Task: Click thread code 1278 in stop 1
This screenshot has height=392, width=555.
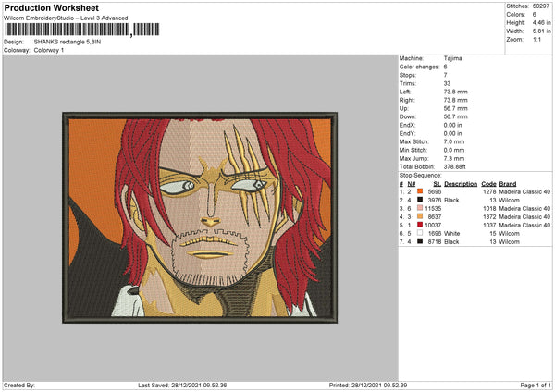Action: pos(489,191)
